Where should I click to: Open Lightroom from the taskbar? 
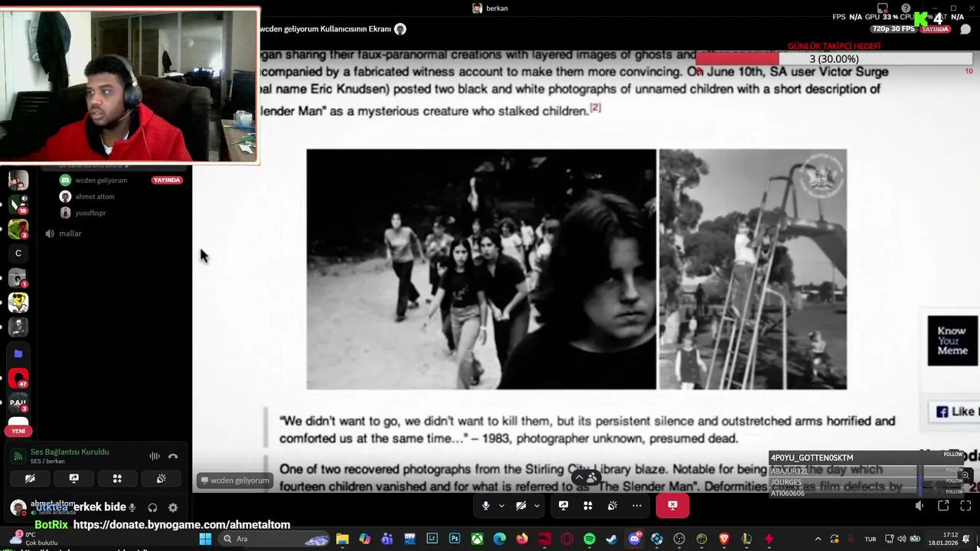click(432, 539)
